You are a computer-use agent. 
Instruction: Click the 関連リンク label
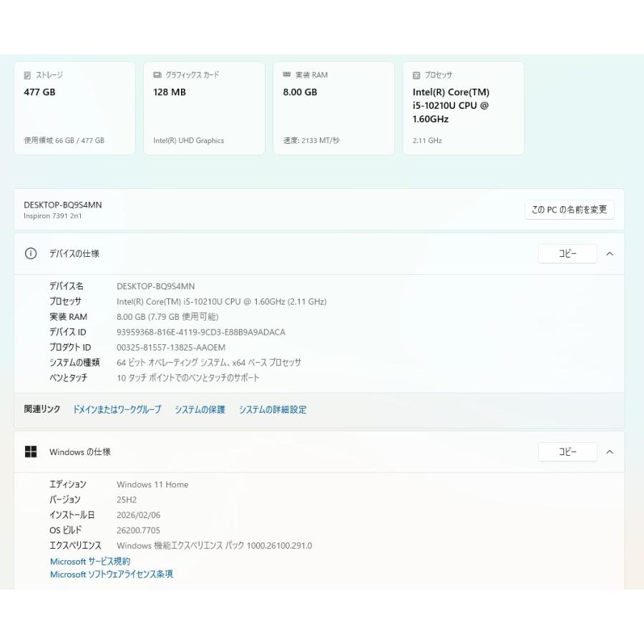42,409
